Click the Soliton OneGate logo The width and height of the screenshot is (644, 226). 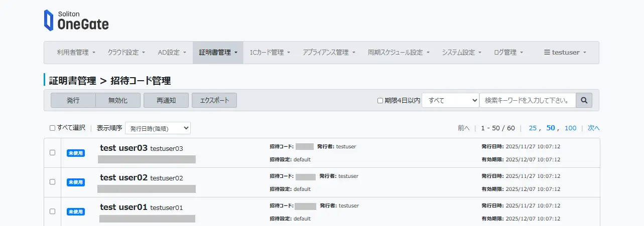tap(76, 20)
